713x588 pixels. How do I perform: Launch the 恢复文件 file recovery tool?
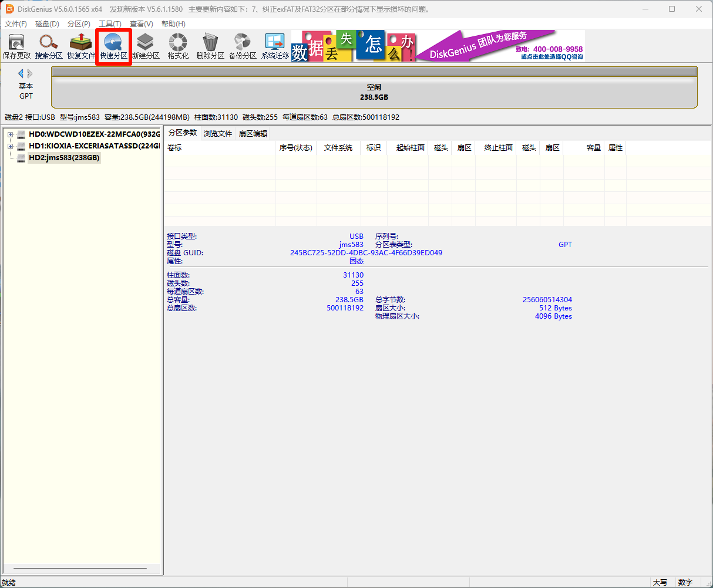[81, 46]
